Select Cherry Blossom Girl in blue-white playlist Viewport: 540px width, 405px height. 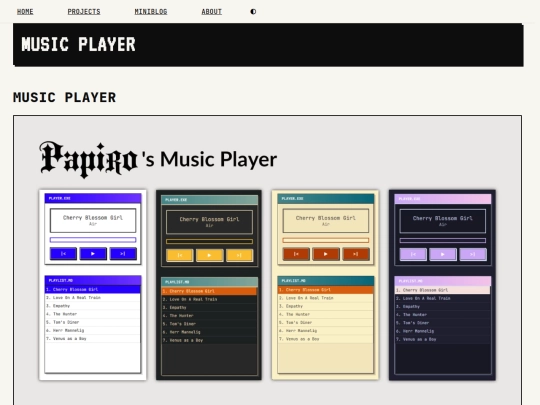pos(93,289)
